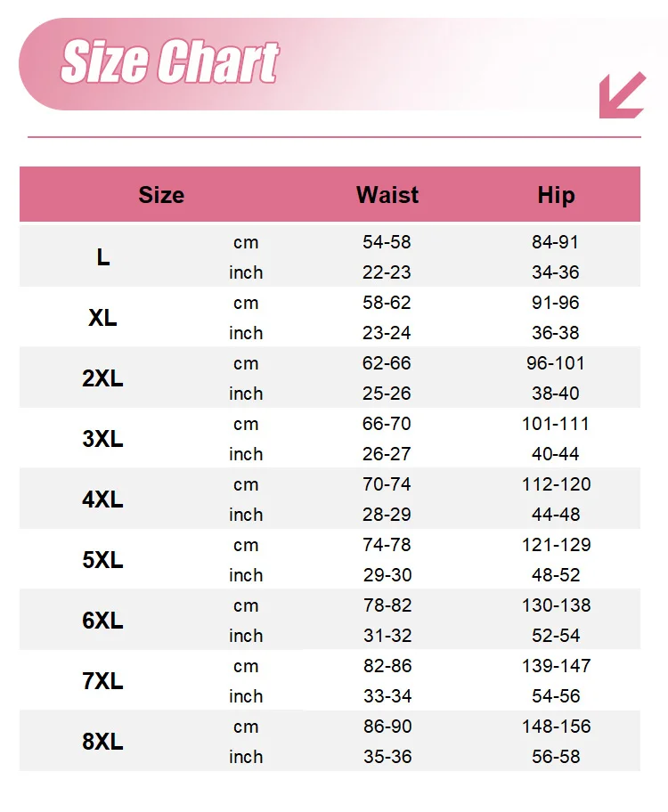The height and width of the screenshot is (812, 668).
Task: Click the L size label
Action: (103, 257)
